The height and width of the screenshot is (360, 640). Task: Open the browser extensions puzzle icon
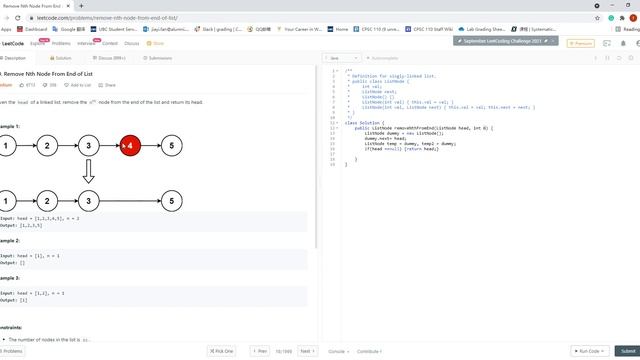pyautogui.click(x=622, y=18)
